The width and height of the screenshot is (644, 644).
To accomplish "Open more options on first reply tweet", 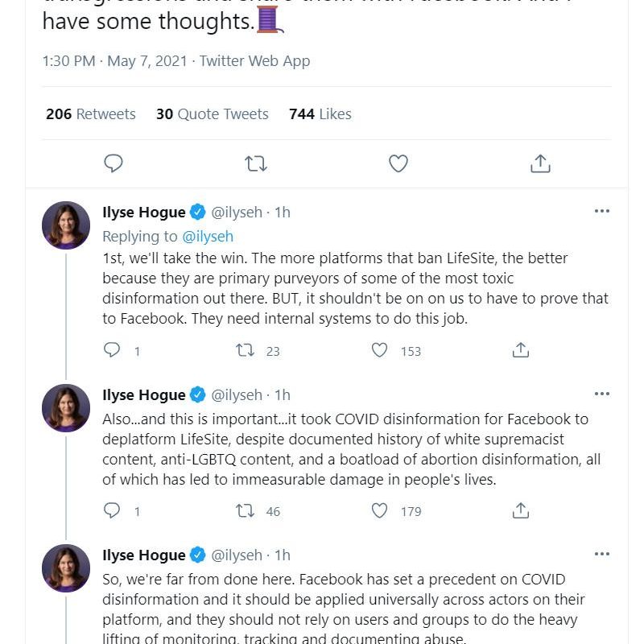I will click(x=601, y=212).
